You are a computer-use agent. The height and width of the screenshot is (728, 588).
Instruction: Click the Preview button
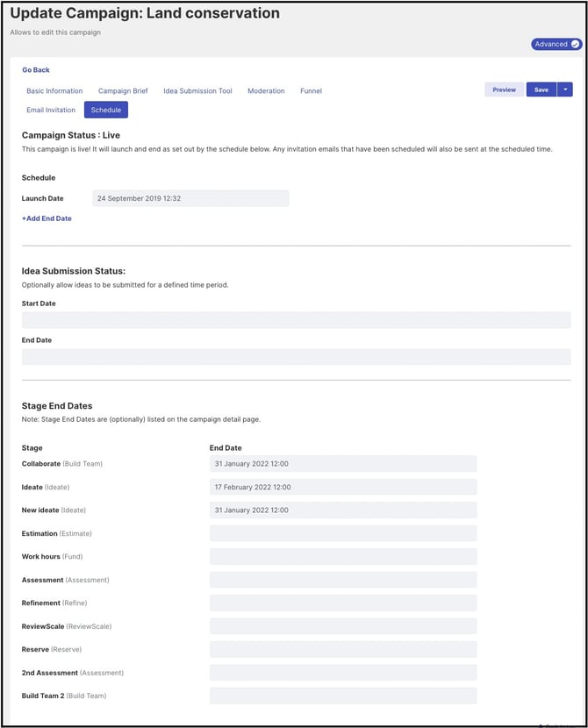click(504, 89)
